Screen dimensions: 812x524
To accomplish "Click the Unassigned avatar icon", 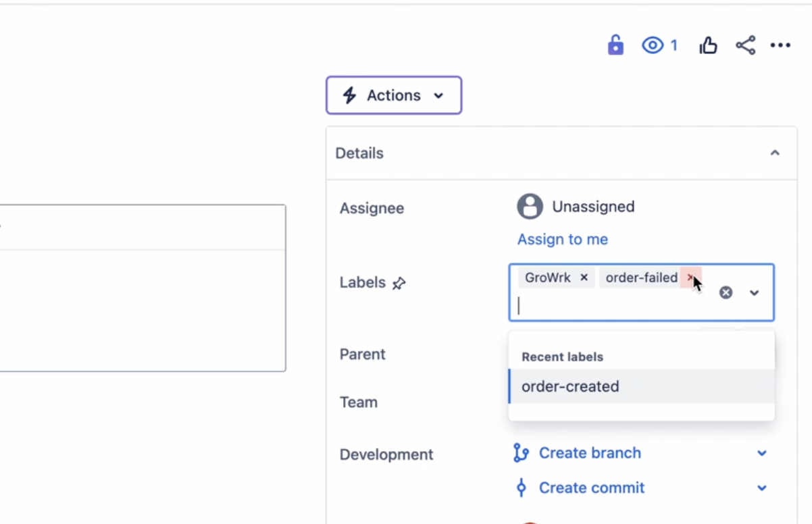I will (x=530, y=207).
